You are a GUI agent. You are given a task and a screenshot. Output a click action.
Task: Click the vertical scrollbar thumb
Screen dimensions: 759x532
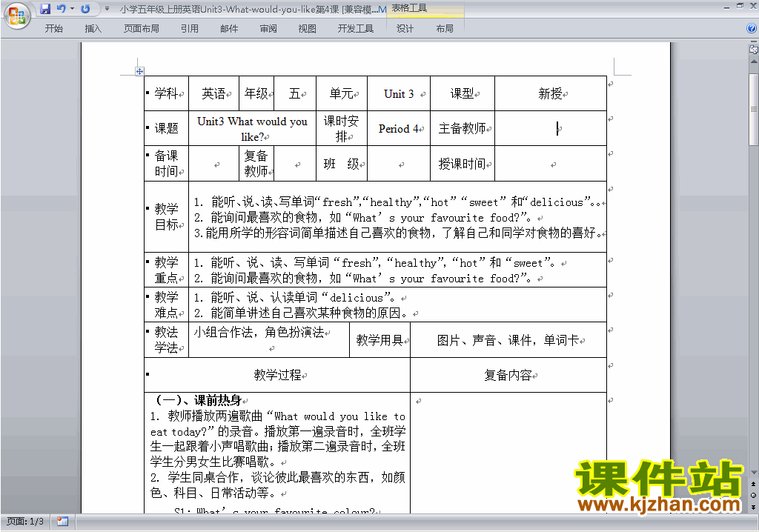pos(754,110)
